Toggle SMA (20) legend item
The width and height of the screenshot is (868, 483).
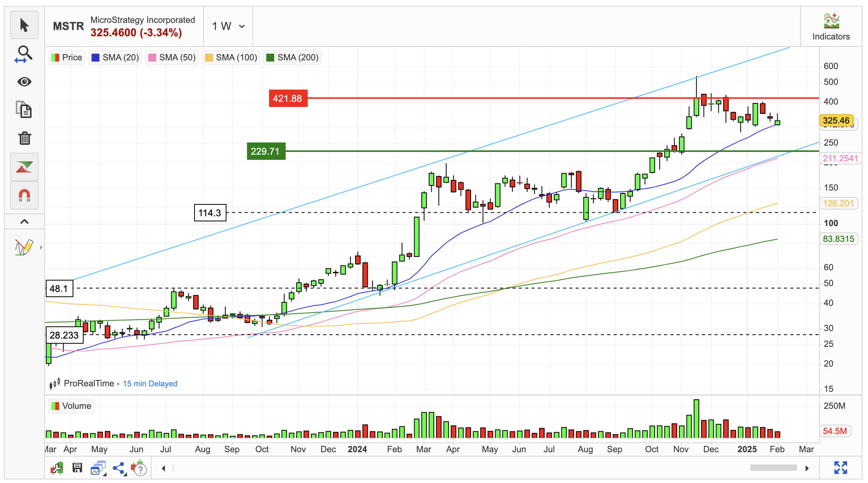tap(115, 58)
